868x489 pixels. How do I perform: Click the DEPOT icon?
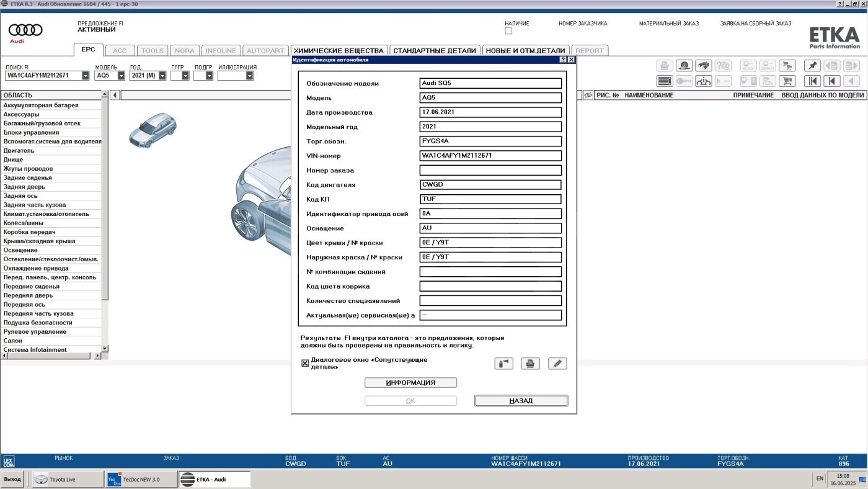[768, 66]
